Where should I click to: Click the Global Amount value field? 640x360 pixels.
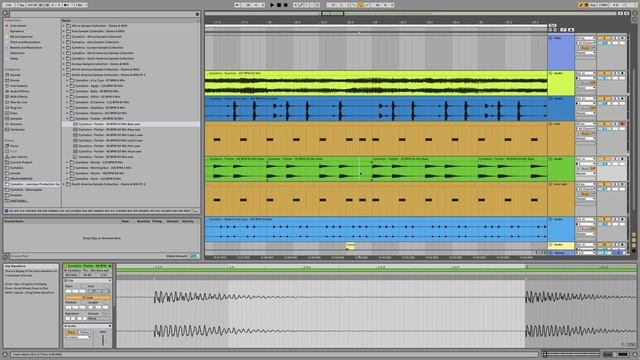[x=193, y=256]
